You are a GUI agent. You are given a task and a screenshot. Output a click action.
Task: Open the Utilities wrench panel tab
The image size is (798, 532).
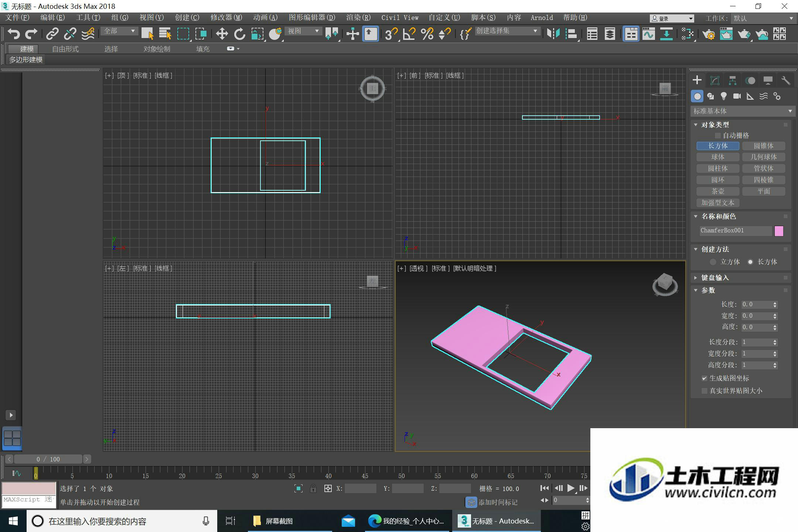pos(786,81)
